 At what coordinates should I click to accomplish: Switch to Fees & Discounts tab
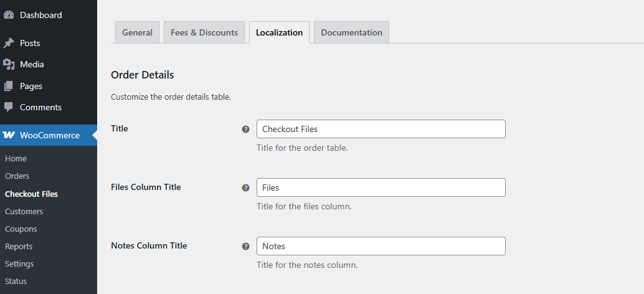[x=204, y=32]
